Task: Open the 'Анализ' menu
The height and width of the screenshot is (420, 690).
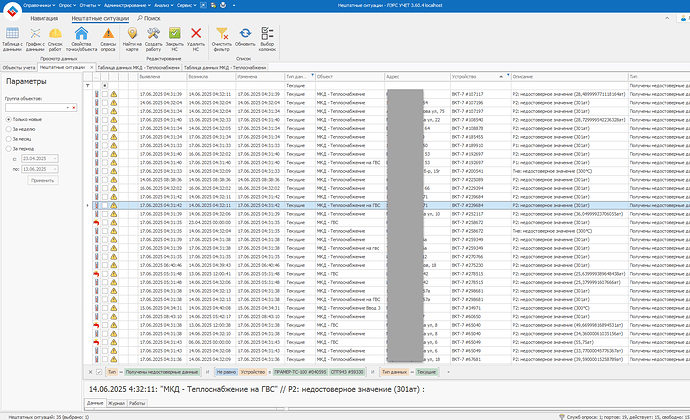Action: 164,5
